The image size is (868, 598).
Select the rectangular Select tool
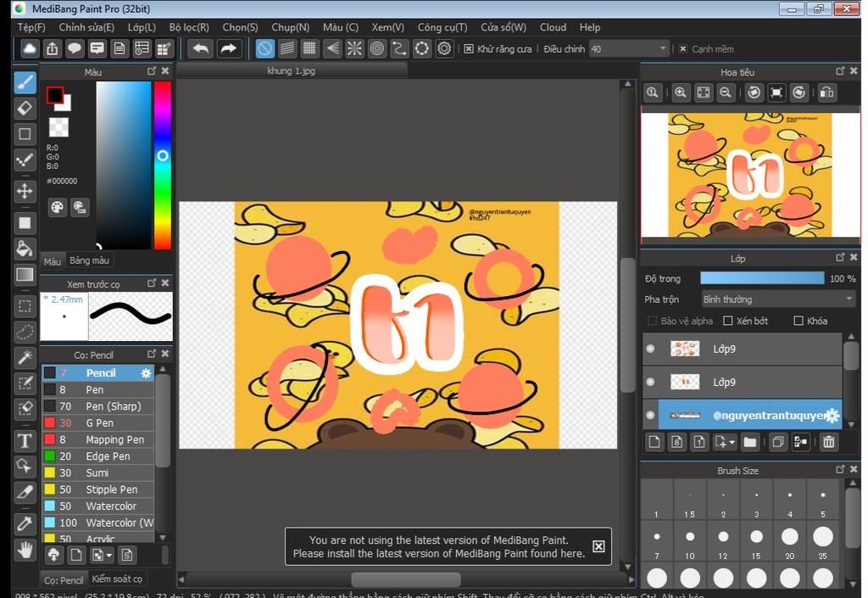(x=25, y=305)
